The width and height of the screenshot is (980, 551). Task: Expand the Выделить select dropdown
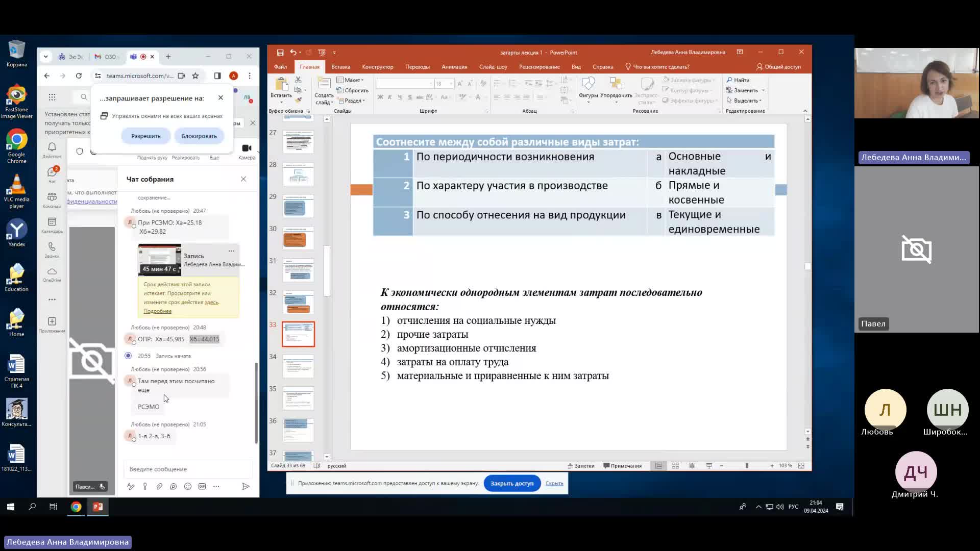744,101
